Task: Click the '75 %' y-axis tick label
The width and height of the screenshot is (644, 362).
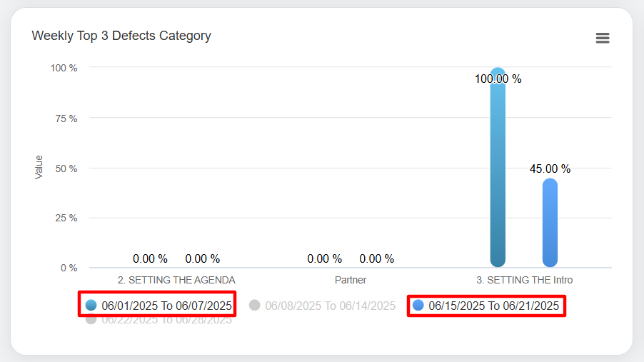Action: coord(64,118)
